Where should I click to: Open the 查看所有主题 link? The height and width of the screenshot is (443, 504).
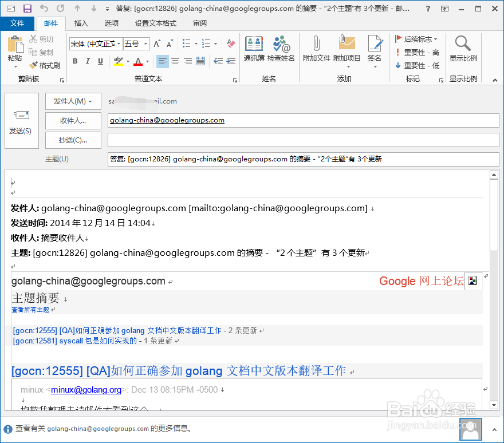(30, 310)
